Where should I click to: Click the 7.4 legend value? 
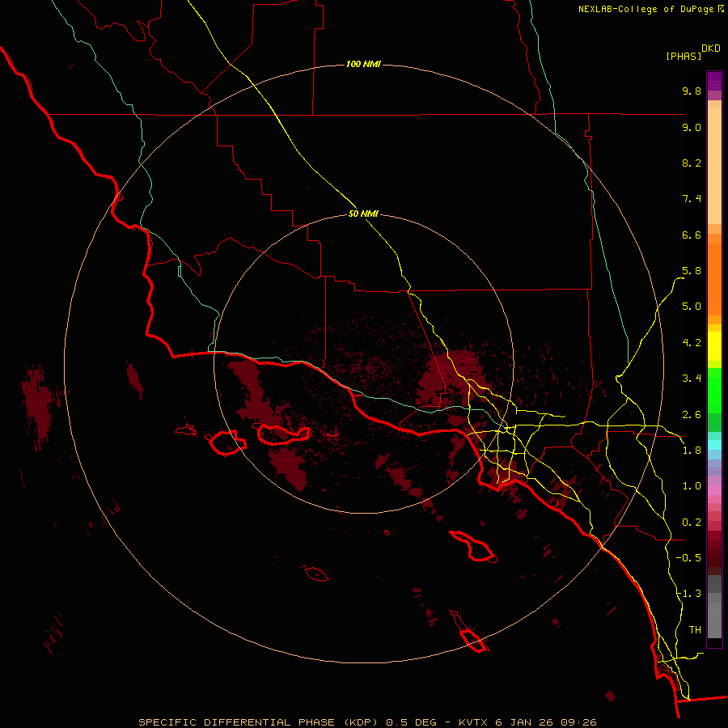[692, 199]
